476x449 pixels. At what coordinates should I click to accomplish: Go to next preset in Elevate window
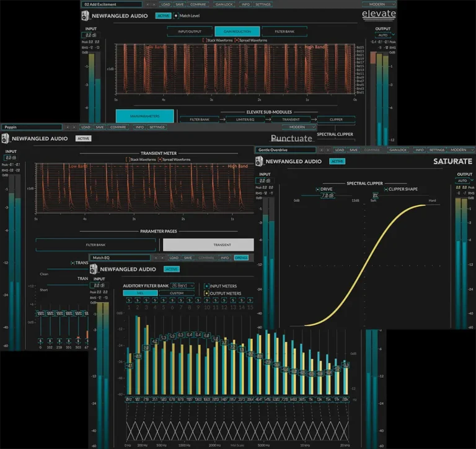[x=154, y=4]
